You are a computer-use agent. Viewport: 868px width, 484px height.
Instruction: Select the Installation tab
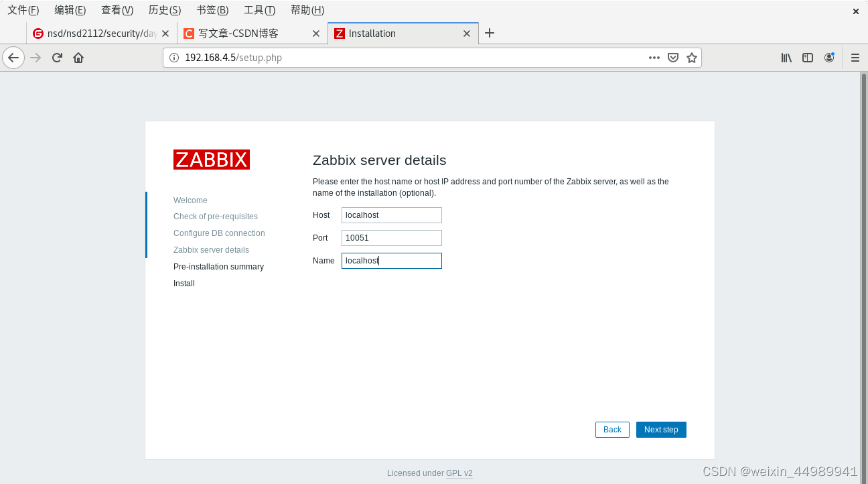coord(402,34)
